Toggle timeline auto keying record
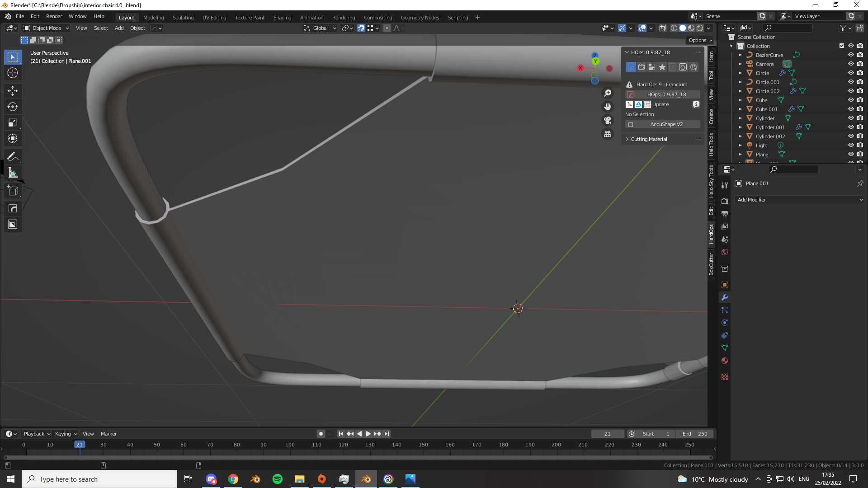The image size is (868, 488). click(x=321, y=434)
